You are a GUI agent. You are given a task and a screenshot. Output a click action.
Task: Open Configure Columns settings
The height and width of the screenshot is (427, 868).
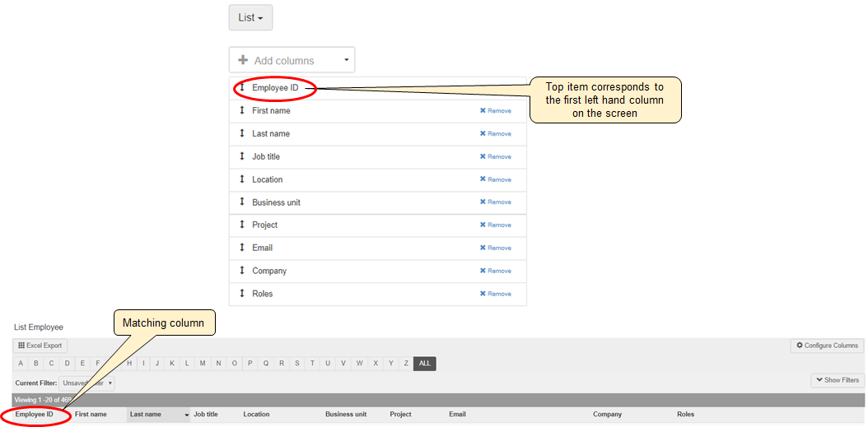tap(827, 346)
